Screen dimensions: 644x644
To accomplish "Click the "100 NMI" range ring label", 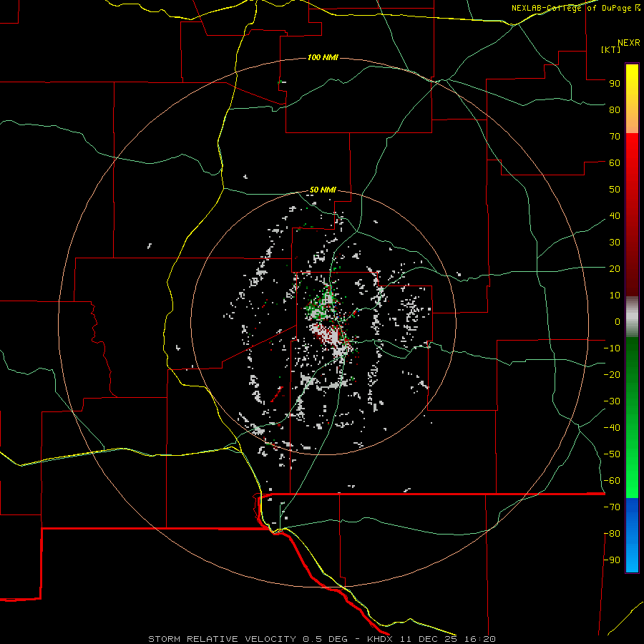I will click(323, 57).
